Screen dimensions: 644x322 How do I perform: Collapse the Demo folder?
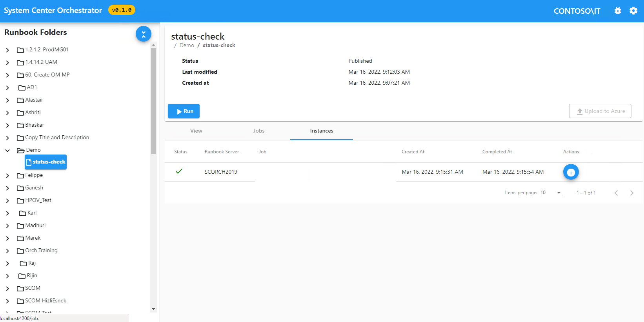click(x=7, y=150)
